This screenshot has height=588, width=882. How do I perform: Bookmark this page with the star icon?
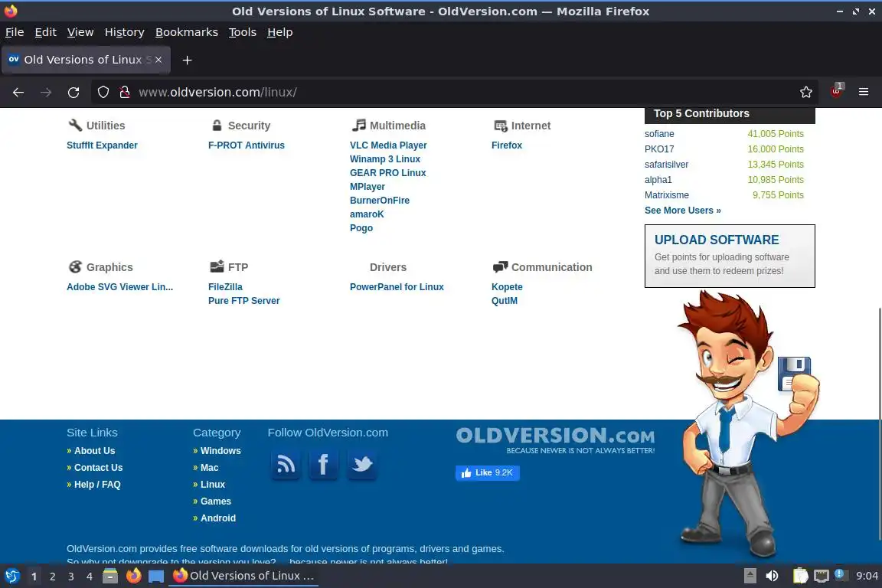[806, 93]
